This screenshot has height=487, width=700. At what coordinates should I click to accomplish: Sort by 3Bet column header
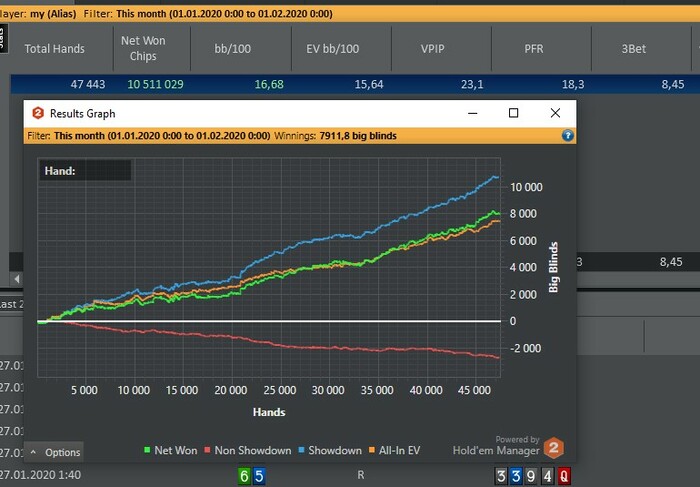[x=634, y=49]
